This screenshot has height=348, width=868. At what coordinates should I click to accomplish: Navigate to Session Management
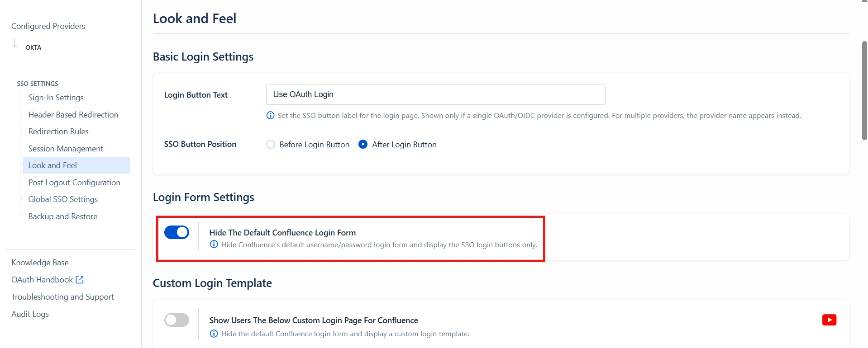point(66,149)
